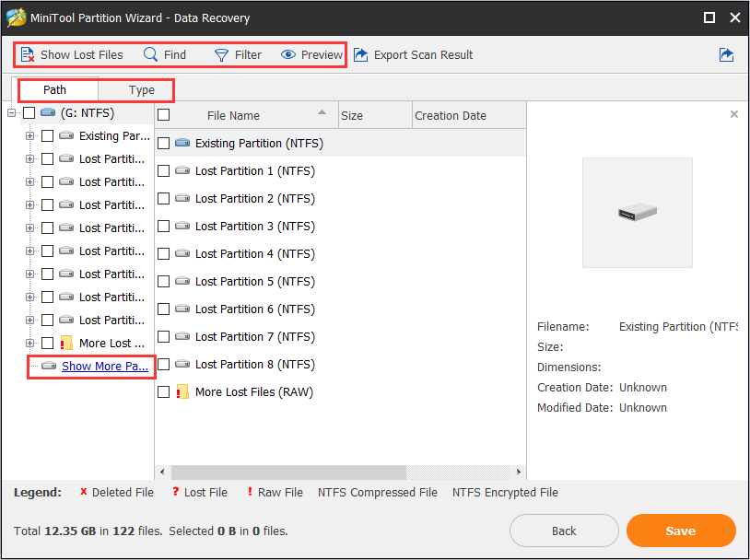Click the MiniTool Partition Wizard app logo
This screenshot has height=560, width=750.
click(x=17, y=17)
